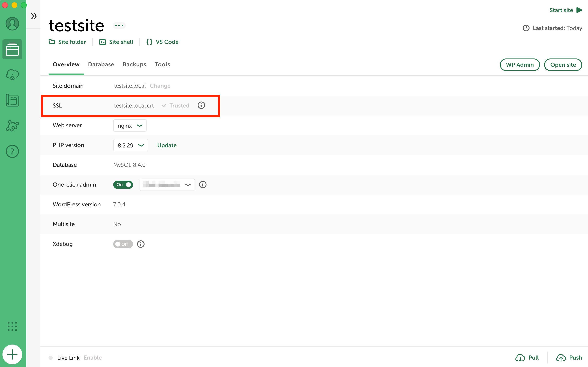Open the three-dot menu beside testsite
This screenshot has width=588, height=367.
click(119, 26)
